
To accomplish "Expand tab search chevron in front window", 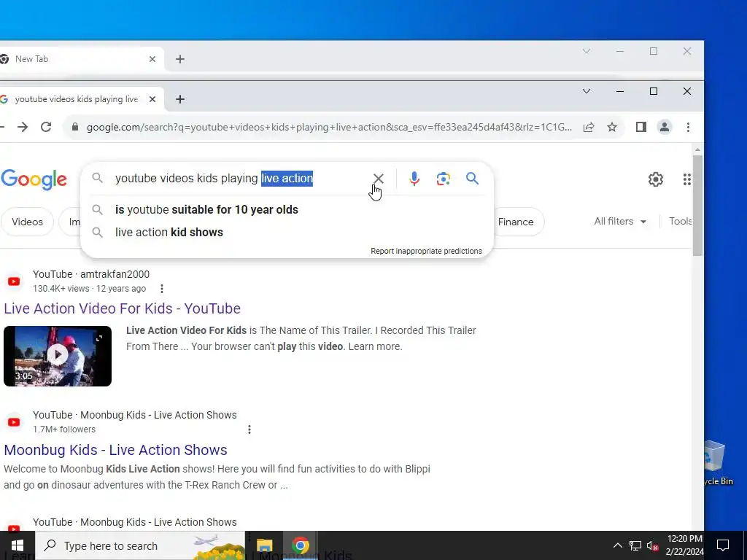I will click(x=587, y=91).
